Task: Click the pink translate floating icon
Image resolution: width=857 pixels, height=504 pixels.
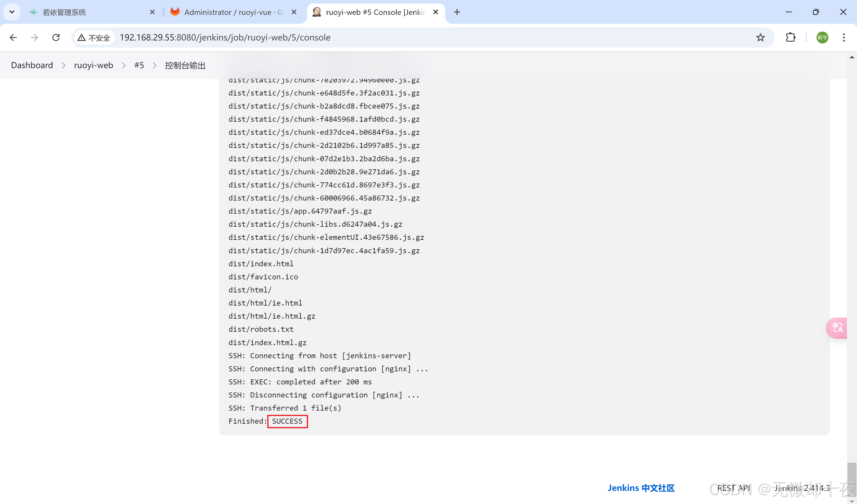Action: (x=837, y=328)
